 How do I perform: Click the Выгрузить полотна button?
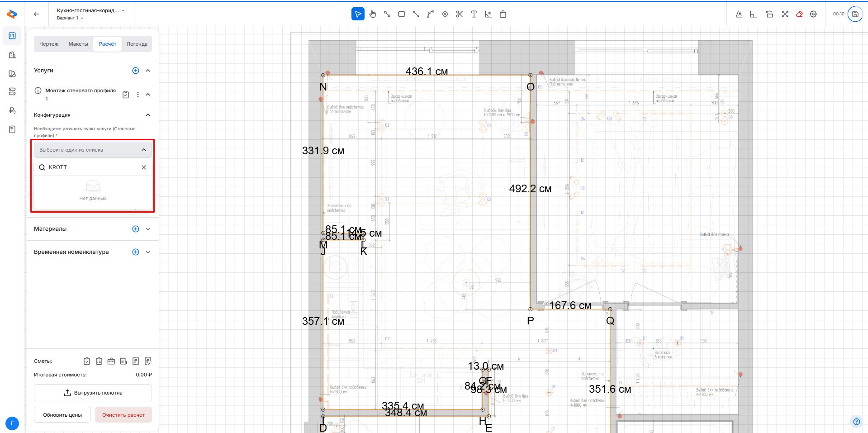(x=93, y=393)
